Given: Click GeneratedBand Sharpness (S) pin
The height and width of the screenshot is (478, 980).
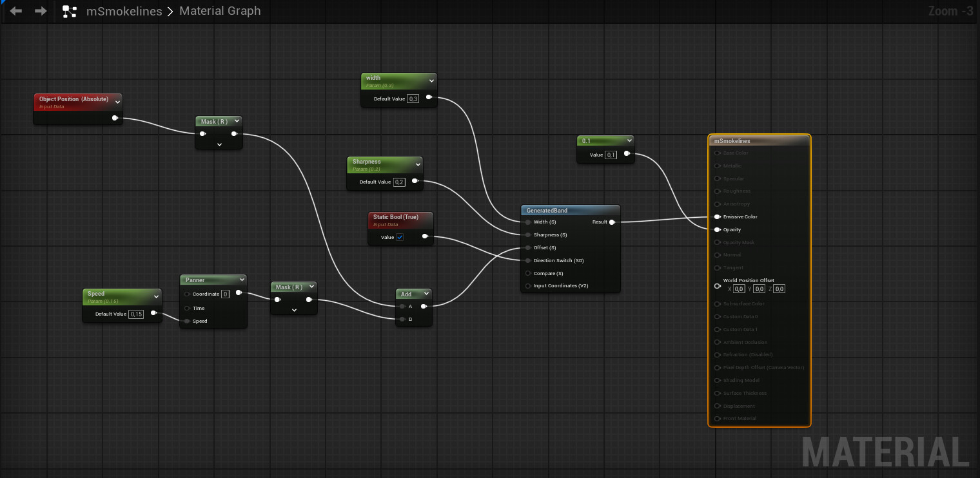Looking at the screenshot, I should coord(529,235).
